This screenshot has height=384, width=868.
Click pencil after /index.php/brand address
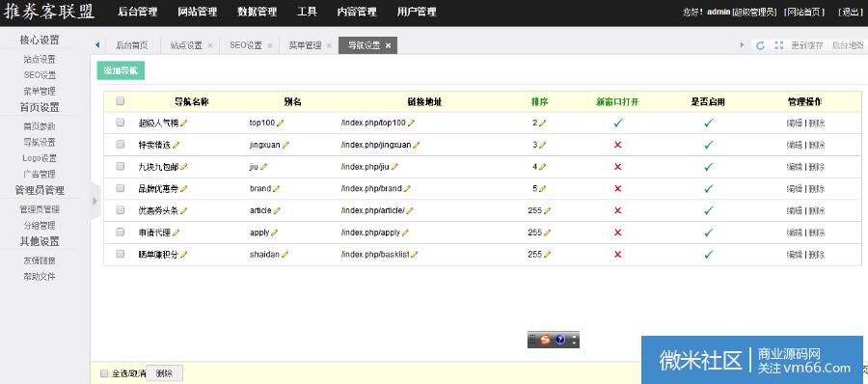[x=407, y=189]
